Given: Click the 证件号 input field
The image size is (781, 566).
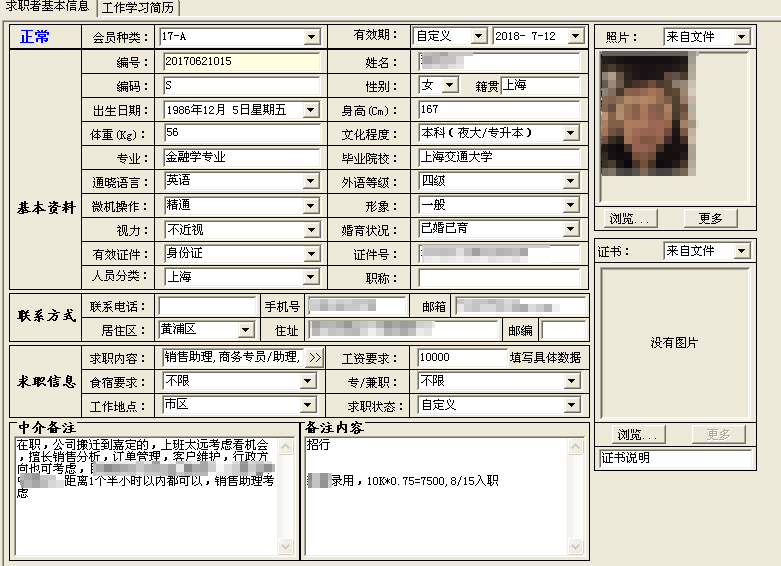Looking at the screenshot, I should click(500, 254).
